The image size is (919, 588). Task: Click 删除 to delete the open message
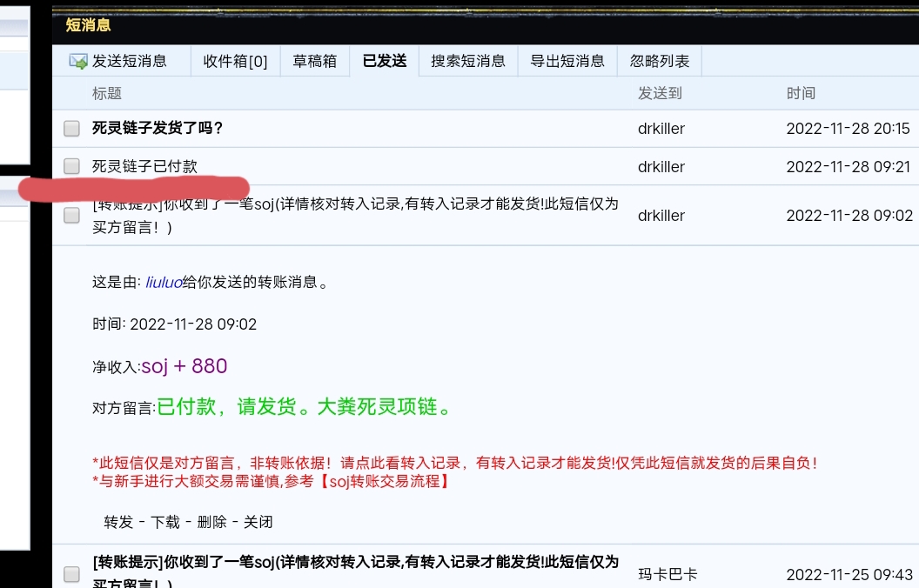click(x=211, y=522)
